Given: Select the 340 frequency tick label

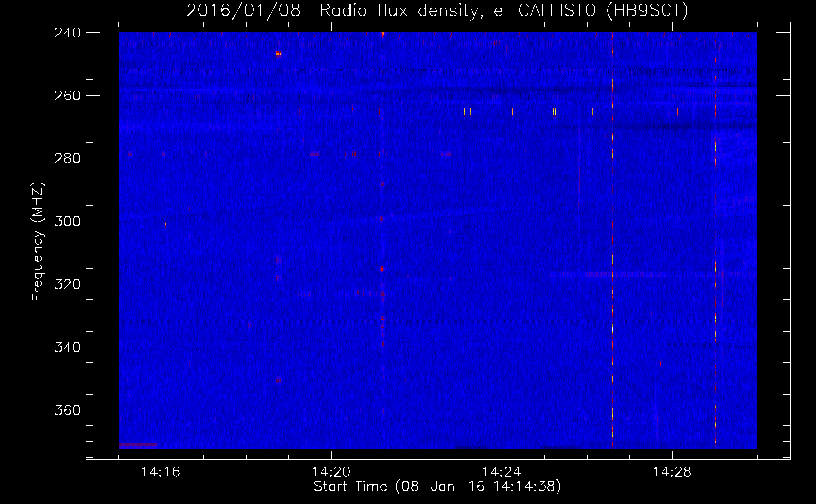Looking at the screenshot, I should point(68,347).
